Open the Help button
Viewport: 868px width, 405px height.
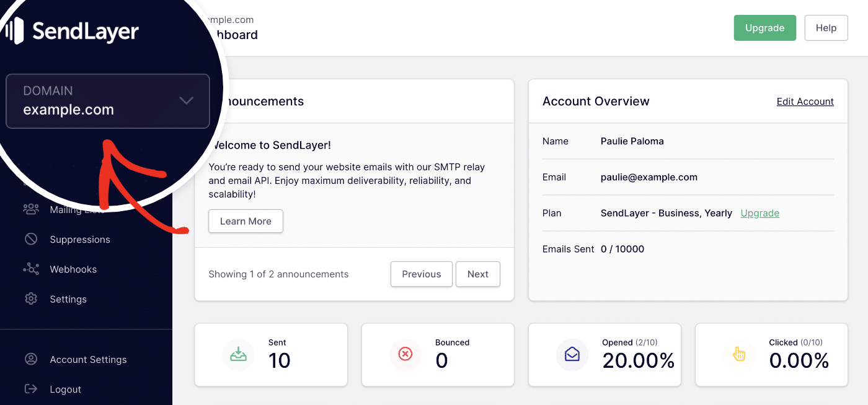[x=826, y=28]
